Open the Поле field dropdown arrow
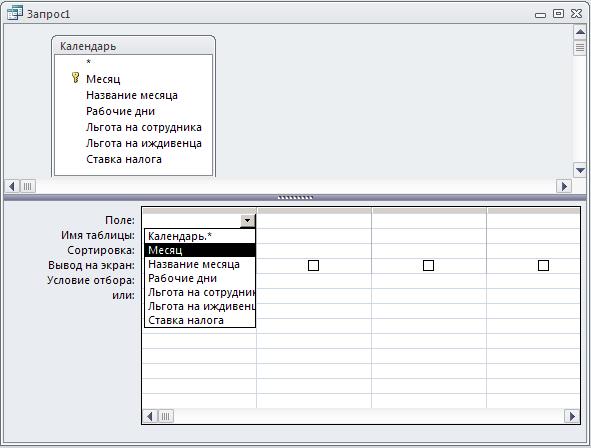Viewport: 591px width, 448px height. coord(248,220)
